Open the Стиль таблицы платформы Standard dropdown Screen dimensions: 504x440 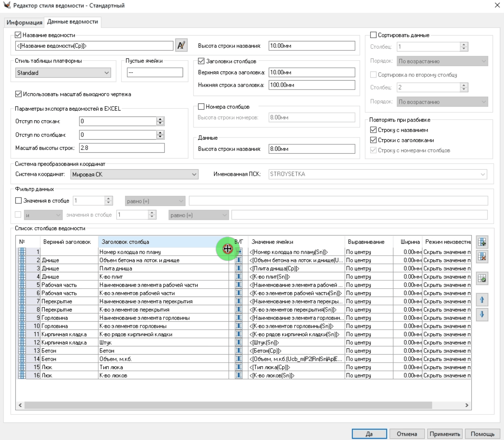(x=63, y=73)
